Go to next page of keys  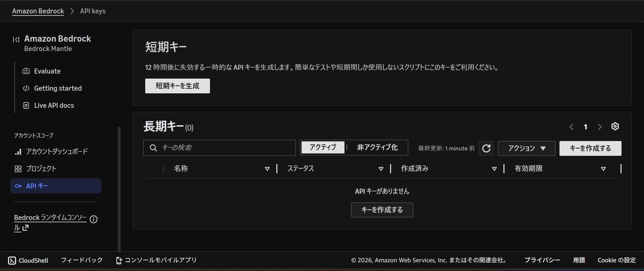coord(600,127)
